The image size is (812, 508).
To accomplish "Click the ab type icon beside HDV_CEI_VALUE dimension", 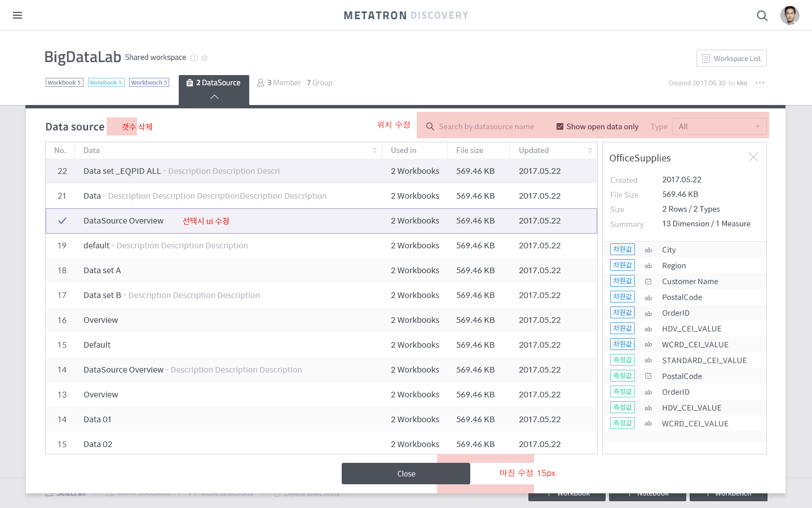I will pyautogui.click(x=648, y=329).
